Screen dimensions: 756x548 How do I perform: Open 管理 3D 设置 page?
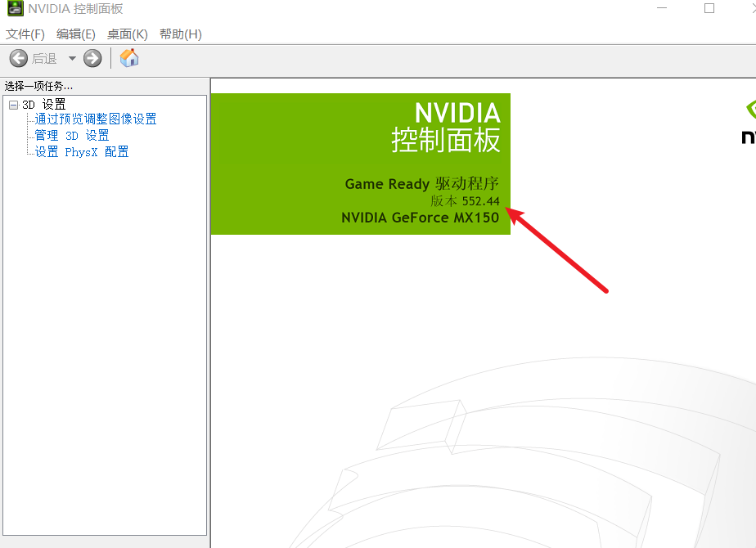tap(72, 136)
